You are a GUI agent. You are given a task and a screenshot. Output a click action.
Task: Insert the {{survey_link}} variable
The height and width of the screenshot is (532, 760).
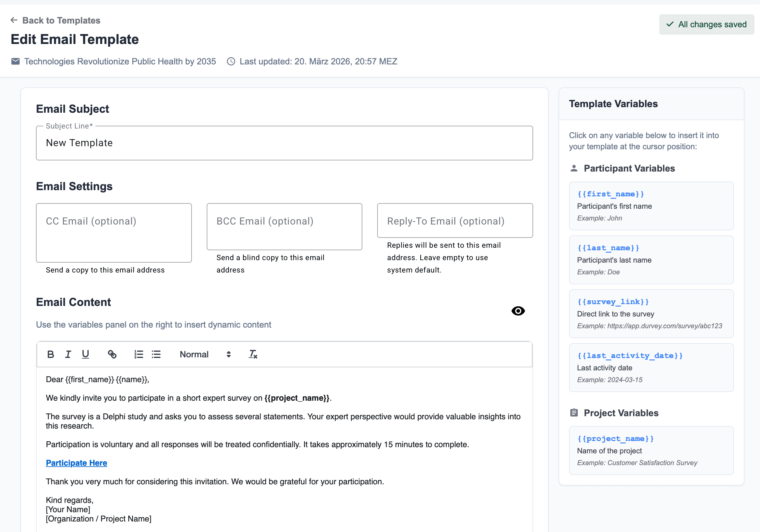pos(651,313)
